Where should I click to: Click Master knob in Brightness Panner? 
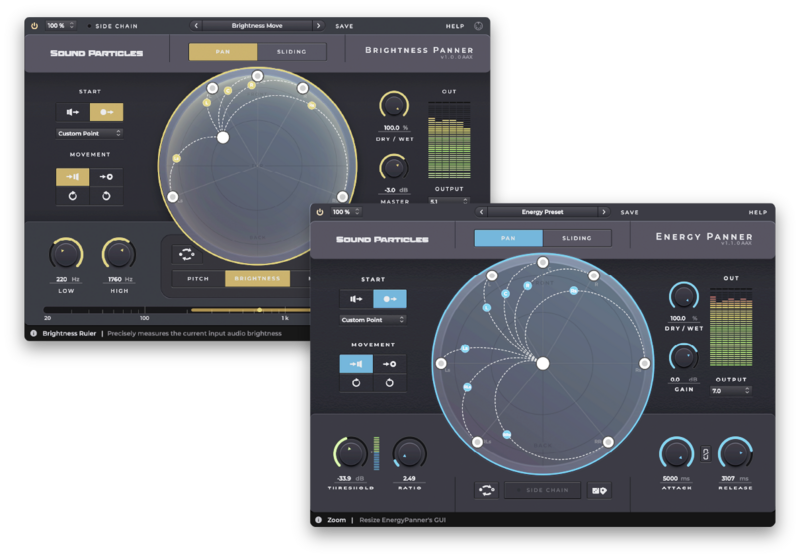point(394,167)
